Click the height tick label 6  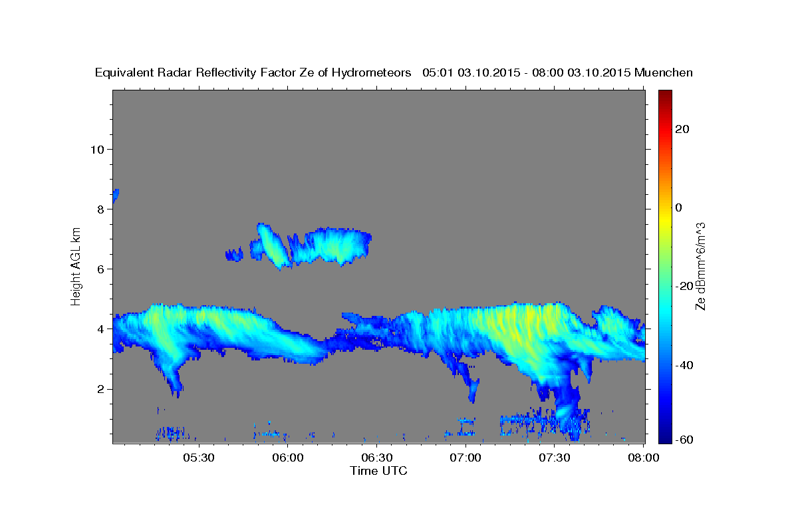(100, 269)
